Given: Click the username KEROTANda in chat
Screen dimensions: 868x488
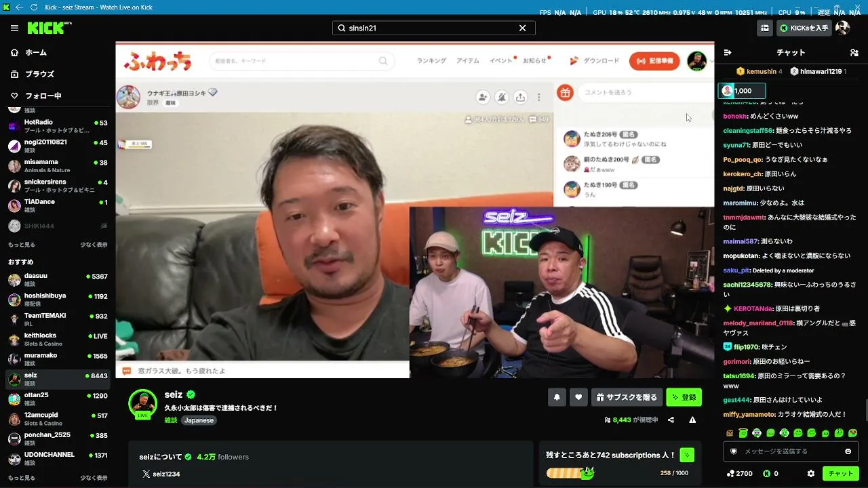Looking at the screenshot, I should 753,308.
